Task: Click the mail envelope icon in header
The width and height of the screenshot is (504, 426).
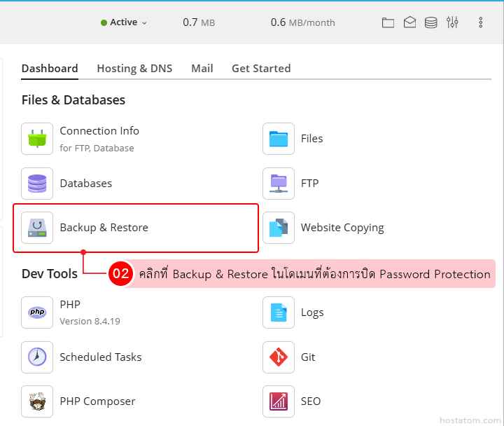Action: [409, 22]
